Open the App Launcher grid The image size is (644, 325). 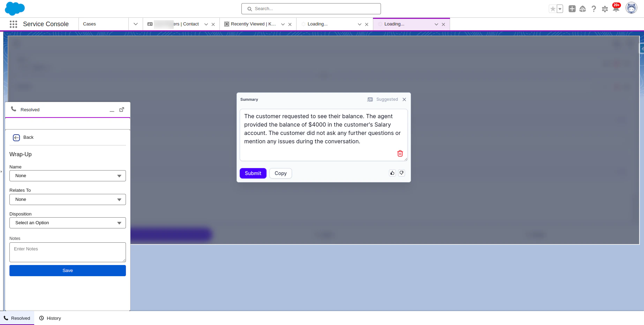click(13, 24)
